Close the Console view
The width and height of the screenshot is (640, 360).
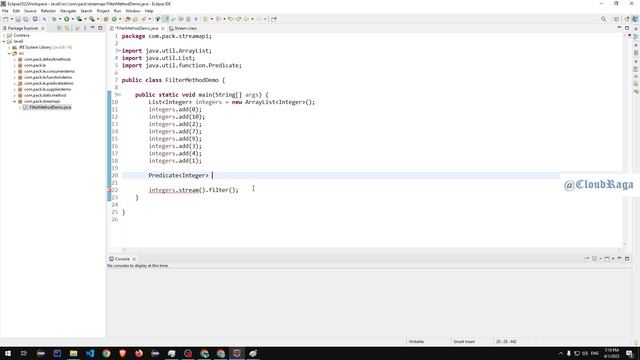coord(134,259)
